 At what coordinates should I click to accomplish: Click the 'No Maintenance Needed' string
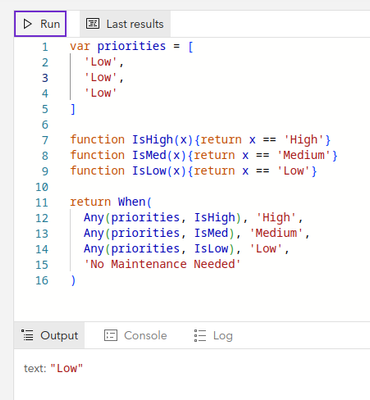click(x=162, y=264)
